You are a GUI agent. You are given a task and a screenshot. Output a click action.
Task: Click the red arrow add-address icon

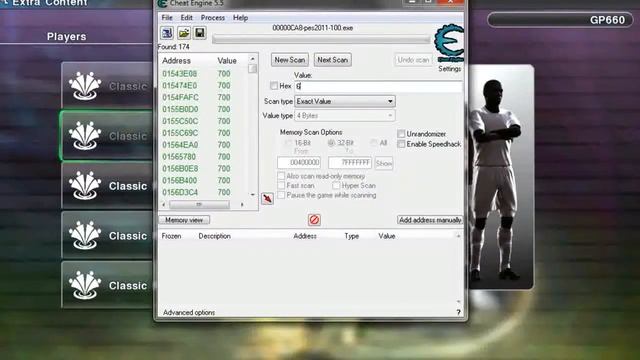coord(267,198)
